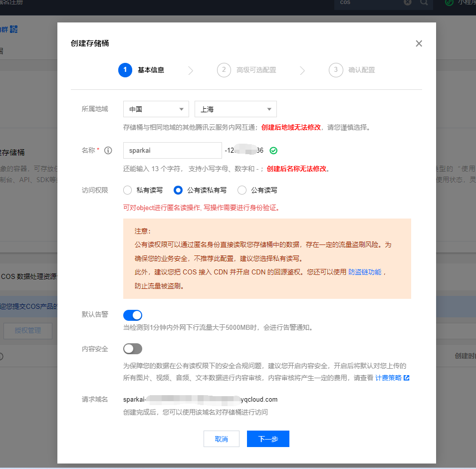Click the 基本信息 step label
The image size is (476, 469).
pos(151,70)
